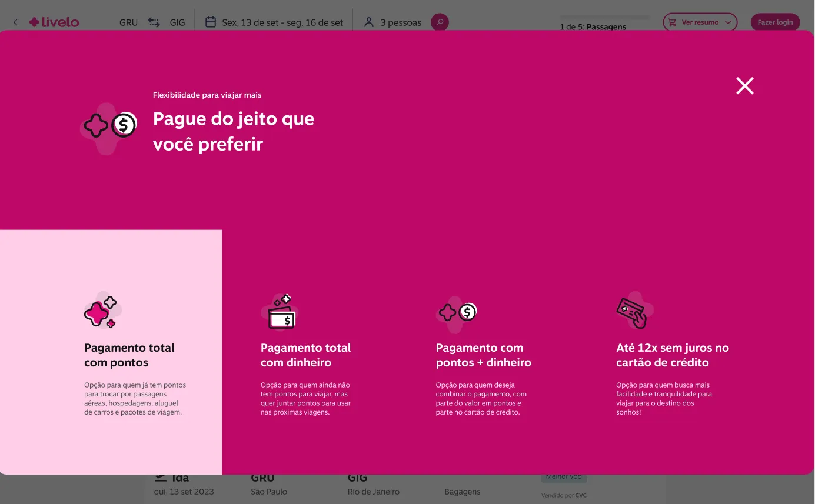Viewport: 815px width, 504px height.
Task: Click the booking step progress bar
Action: pos(604,17)
